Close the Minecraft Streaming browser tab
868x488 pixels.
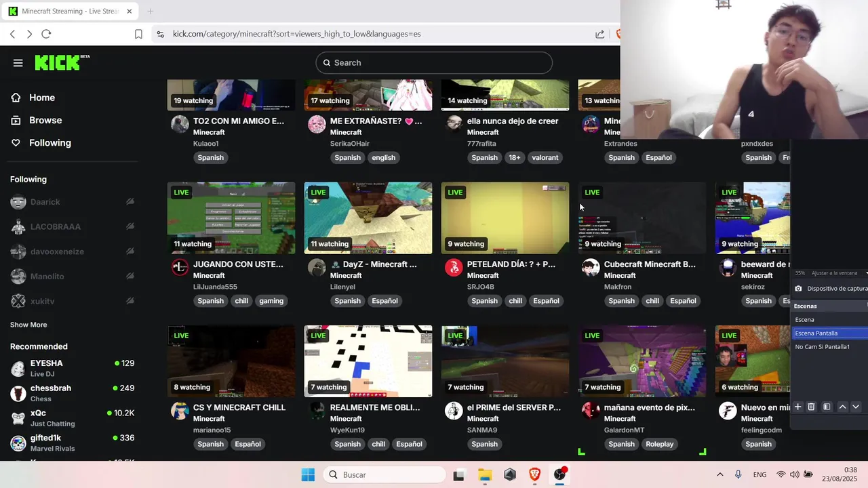(x=129, y=12)
